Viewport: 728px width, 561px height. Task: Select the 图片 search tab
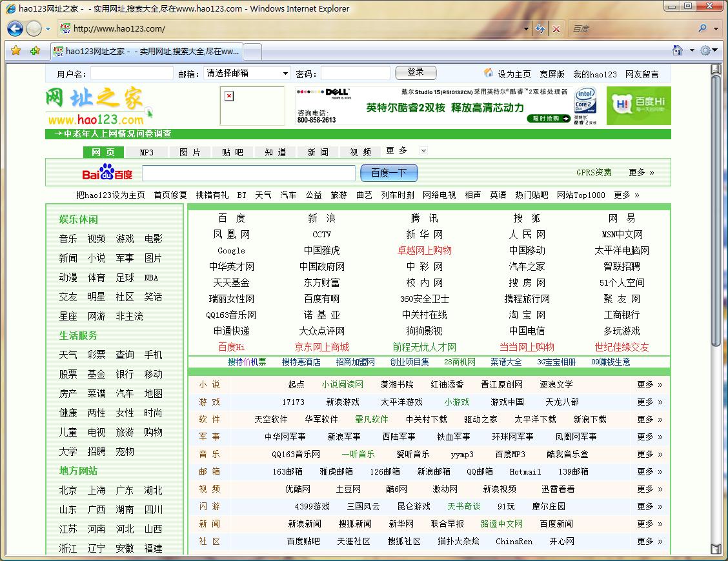[x=190, y=152]
